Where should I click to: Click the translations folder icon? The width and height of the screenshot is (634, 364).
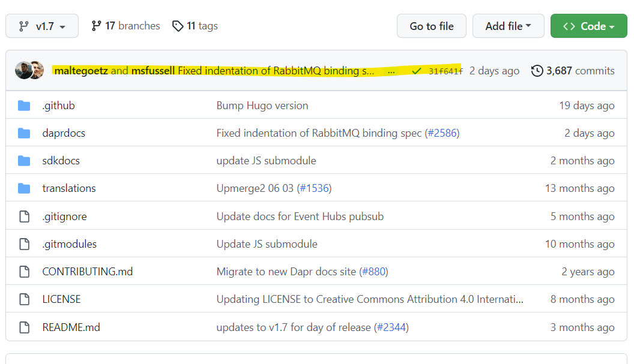pos(24,188)
